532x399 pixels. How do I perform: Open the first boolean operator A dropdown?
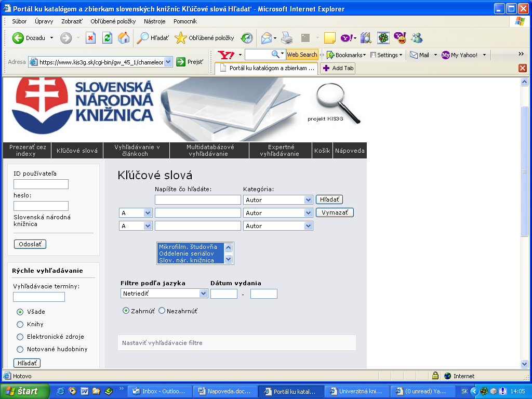tap(136, 213)
